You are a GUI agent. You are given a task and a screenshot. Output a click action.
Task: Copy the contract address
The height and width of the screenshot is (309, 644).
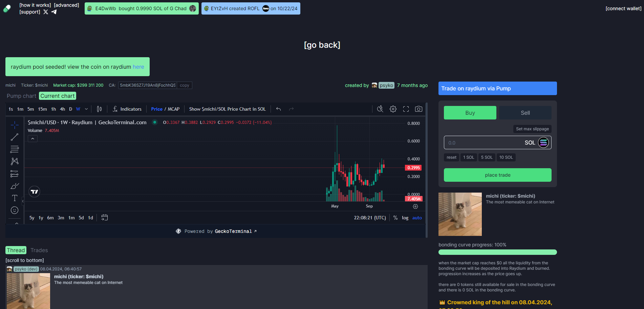(184, 85)
